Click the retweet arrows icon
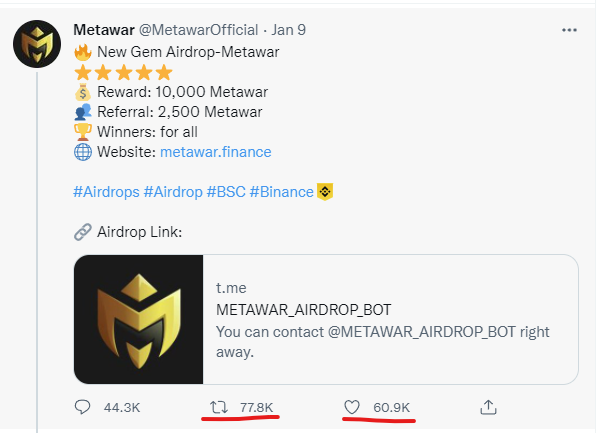600x433 pixels. pyautogui.click(x=219, y=407)
